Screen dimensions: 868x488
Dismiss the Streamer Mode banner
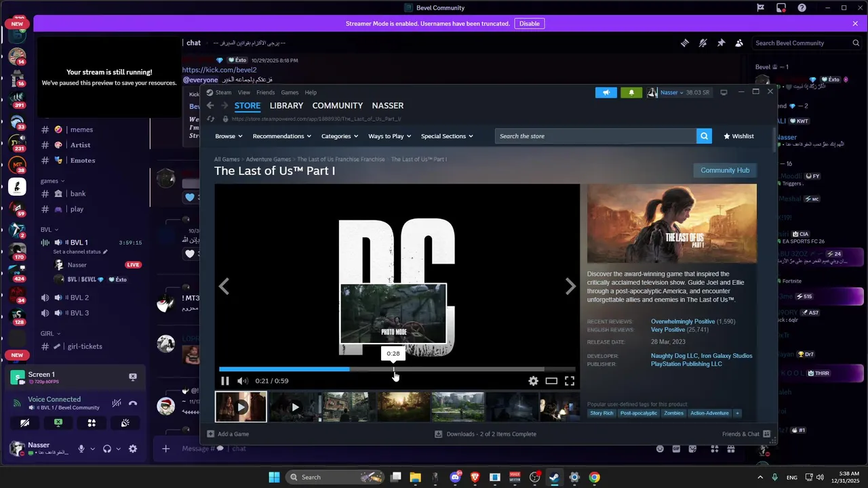855,24
